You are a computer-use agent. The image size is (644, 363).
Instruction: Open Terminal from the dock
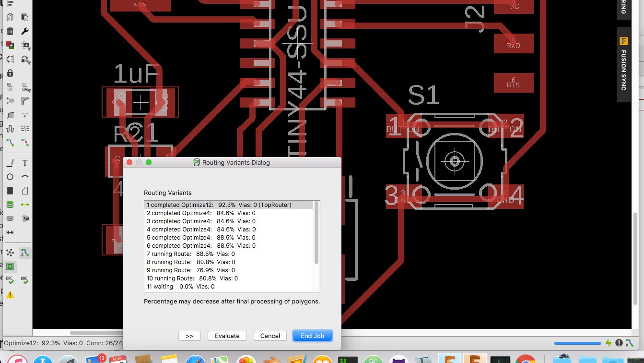(x=347, y=360)
